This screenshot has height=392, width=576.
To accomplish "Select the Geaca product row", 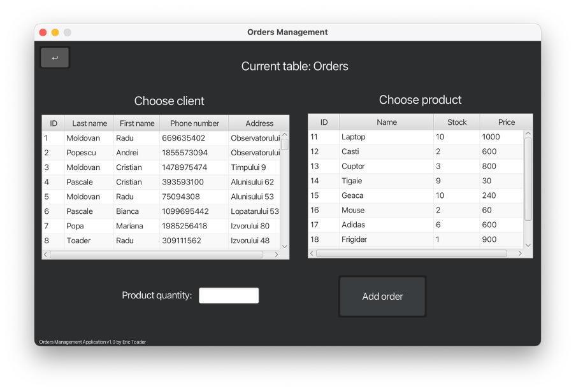I will pyautogui.click(x=416, y=195).
